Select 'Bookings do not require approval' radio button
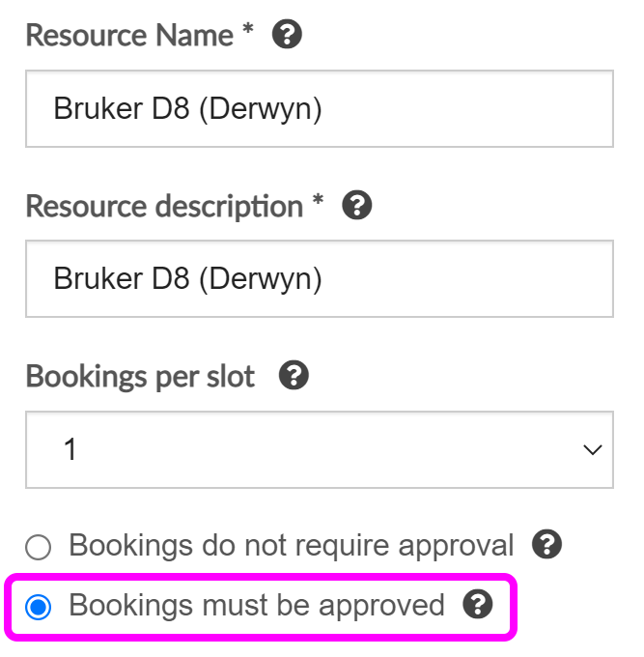The width and height of the screenshot is (644, 657). (39, 548)
